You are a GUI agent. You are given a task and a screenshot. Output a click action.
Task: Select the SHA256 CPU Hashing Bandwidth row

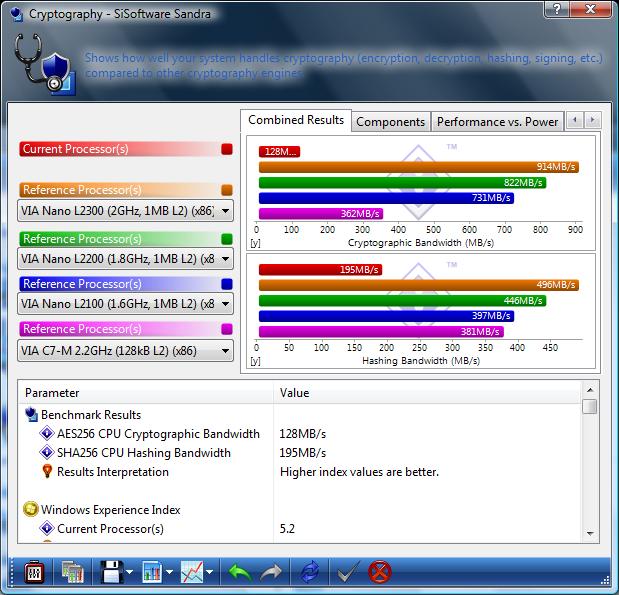click(300, 453)
